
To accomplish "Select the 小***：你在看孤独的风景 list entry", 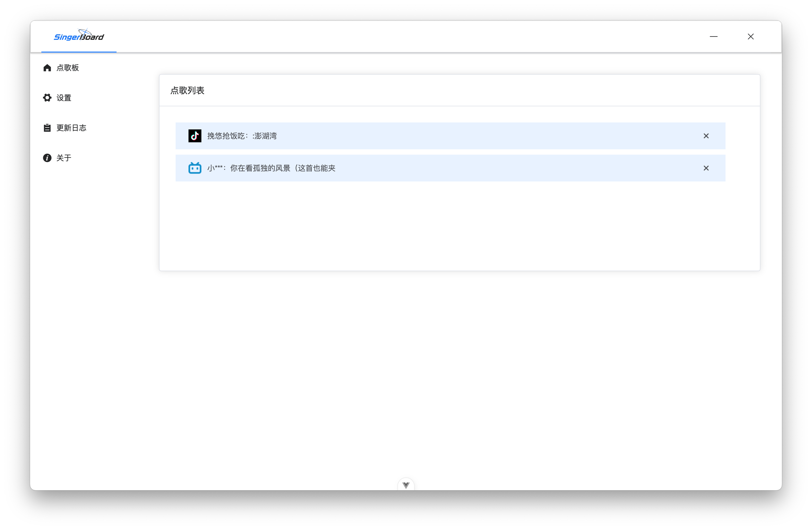I will pos(450,168).
